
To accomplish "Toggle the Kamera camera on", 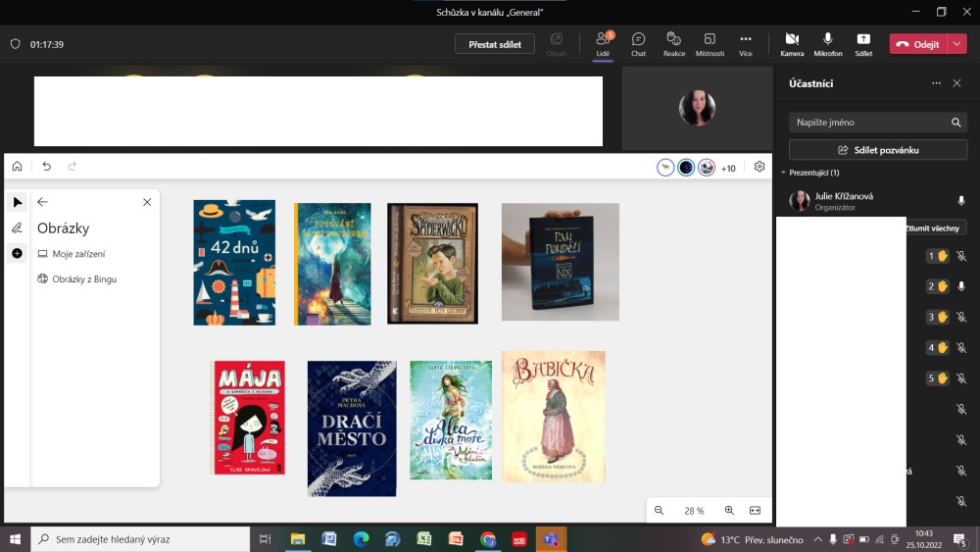I will point(792,44).
